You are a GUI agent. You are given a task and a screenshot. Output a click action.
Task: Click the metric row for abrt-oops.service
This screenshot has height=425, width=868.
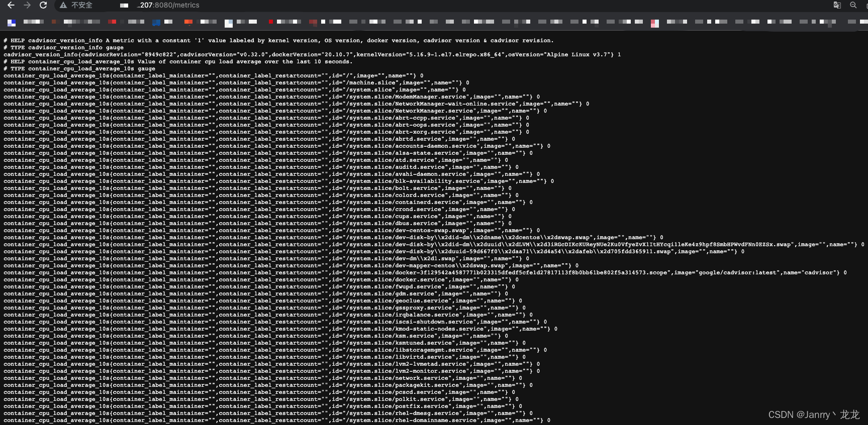[x=266, y=125]
